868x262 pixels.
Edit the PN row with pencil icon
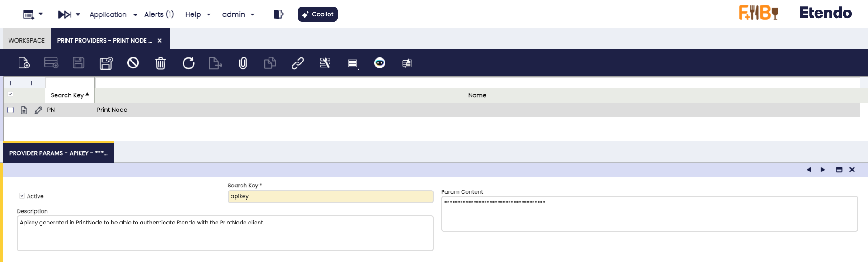38,110
